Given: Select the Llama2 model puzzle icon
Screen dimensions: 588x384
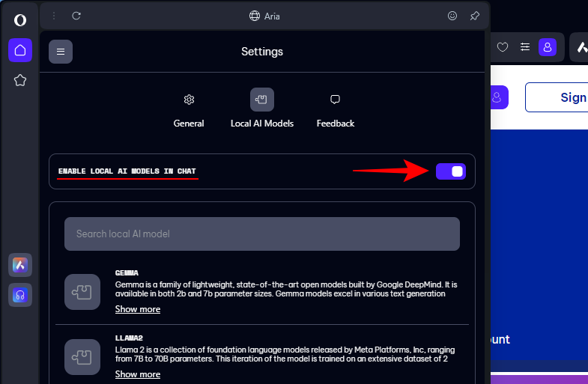Looking at the screenshot, I should click(x=82, y=357).
